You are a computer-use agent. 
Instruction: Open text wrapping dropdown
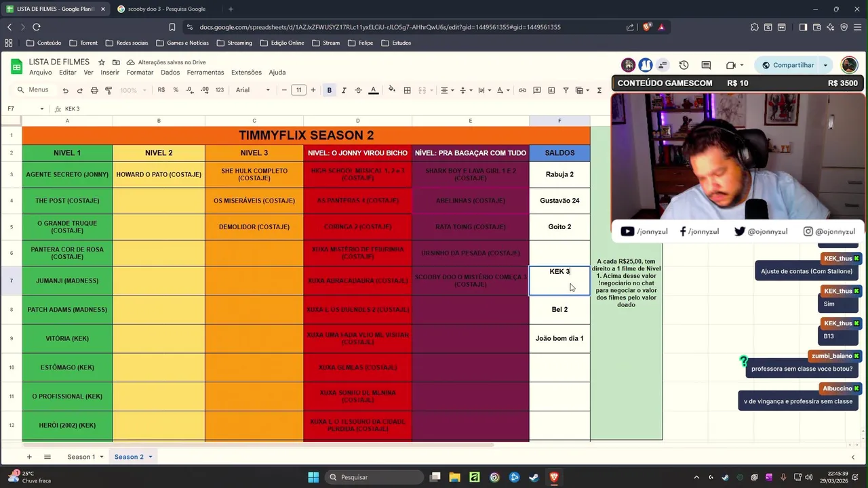tap(484, 90)
